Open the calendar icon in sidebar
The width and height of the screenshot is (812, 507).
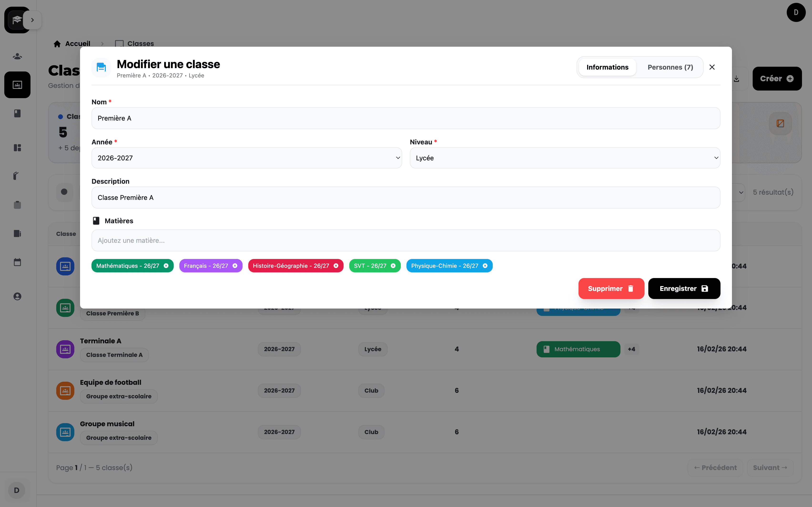tap(17, 262)
